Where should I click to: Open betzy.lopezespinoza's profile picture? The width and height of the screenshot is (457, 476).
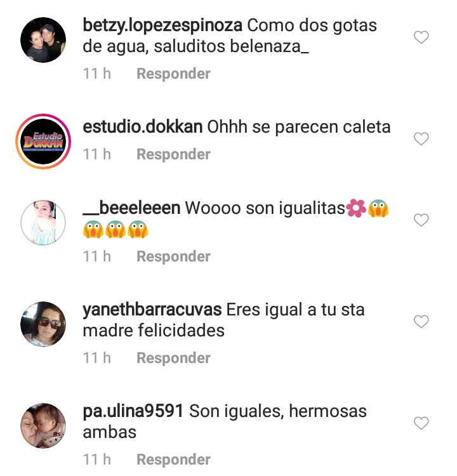pos(43,40)
